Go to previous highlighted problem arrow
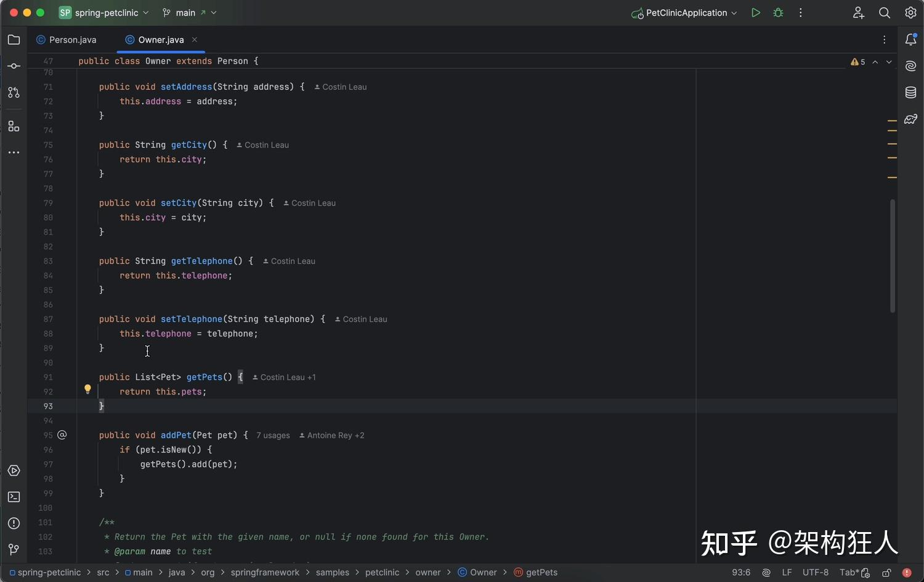The height and width of the screenshot is (582, 924). [x=875, y=62]
